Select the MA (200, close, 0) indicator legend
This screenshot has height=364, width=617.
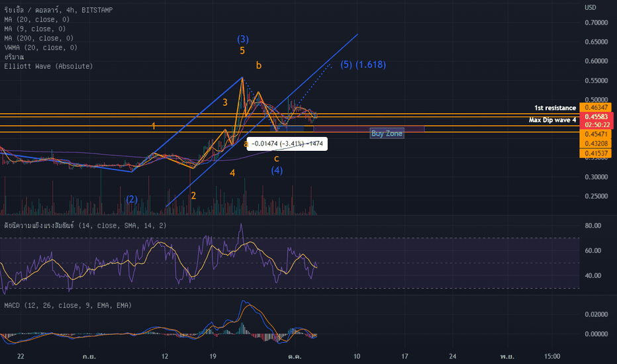coord(38,38)
